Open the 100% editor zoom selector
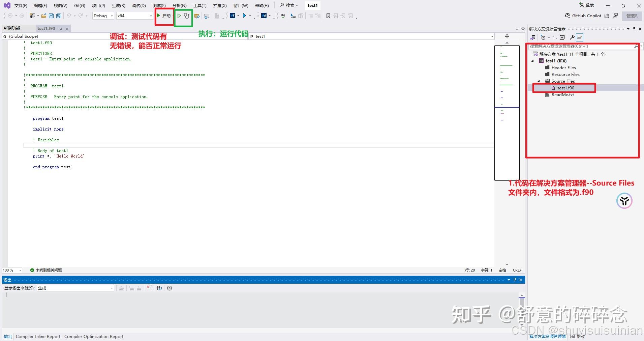 (12, 270)
